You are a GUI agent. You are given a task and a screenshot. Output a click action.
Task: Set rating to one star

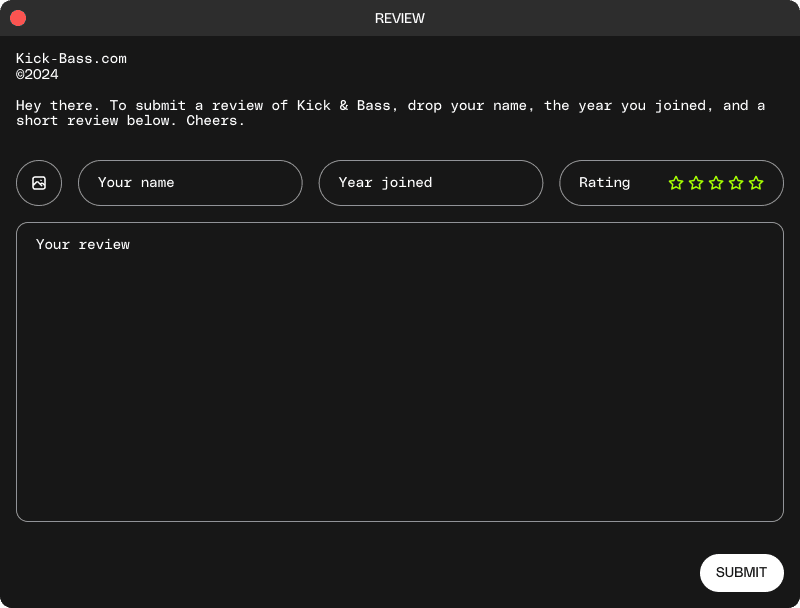pos(676,183)
